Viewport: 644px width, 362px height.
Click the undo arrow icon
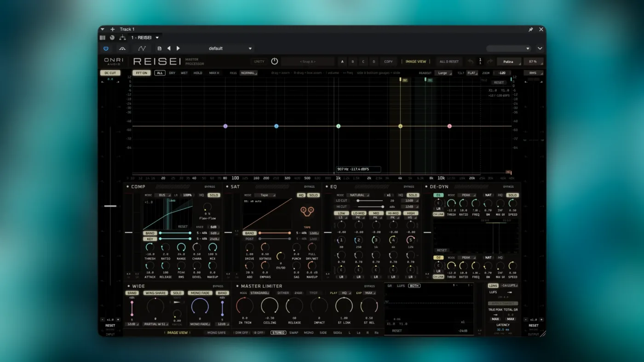click(470, 61)
